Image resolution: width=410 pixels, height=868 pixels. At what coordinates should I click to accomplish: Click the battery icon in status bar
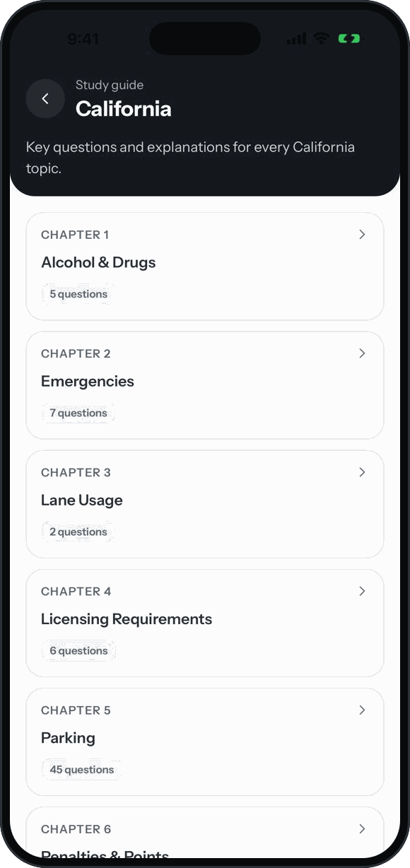tap(348, 39)
